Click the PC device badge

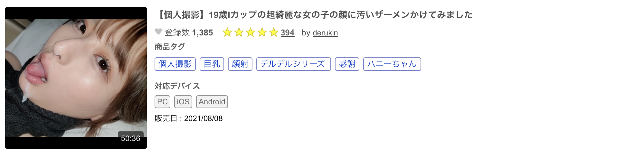(x=162, y=102)
